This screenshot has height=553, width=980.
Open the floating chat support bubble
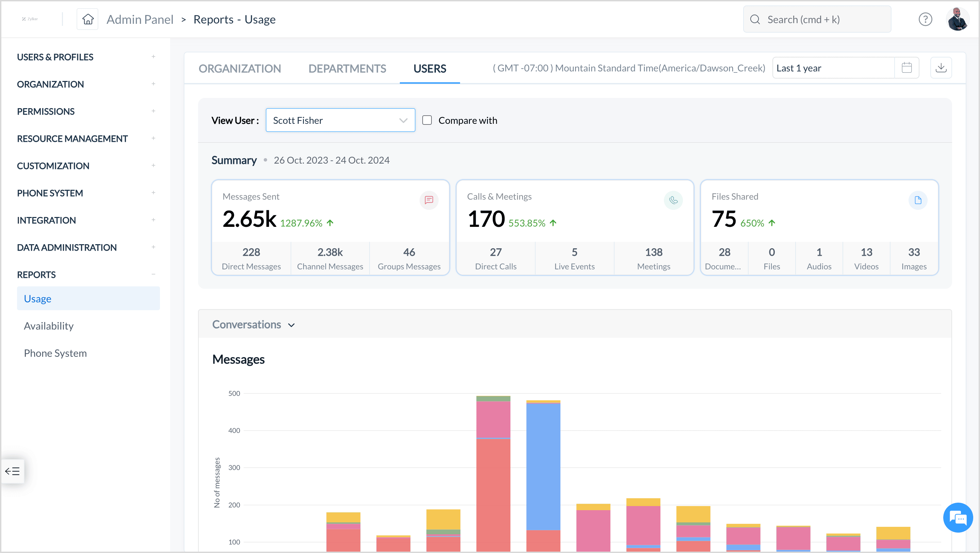(x=958, y=518)
